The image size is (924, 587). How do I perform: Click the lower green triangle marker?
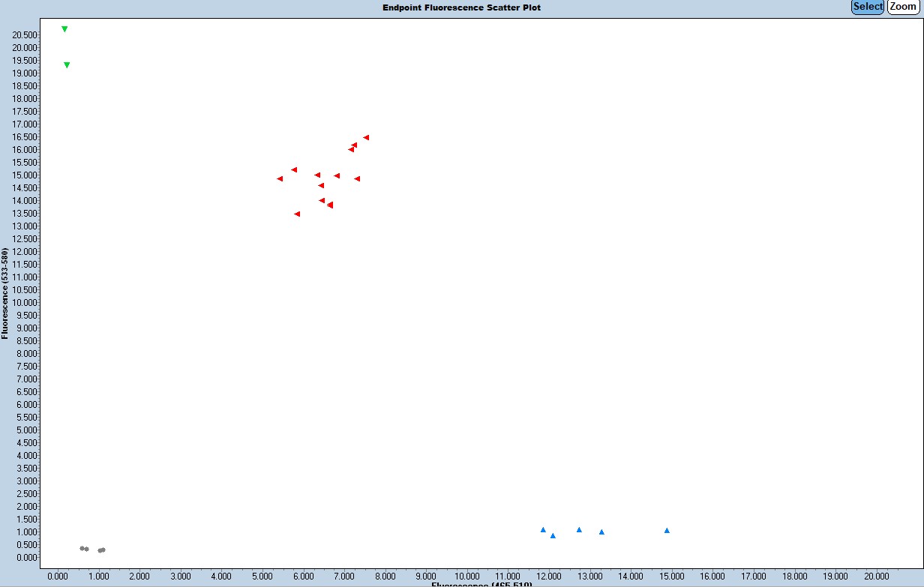(x=67, y=65)
